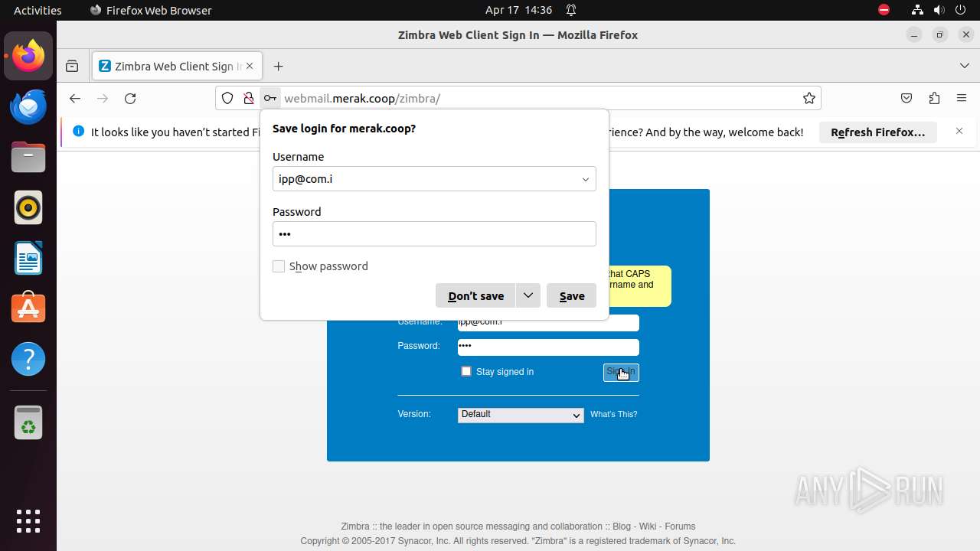Open a new tab with plus

(x=278, y=66)
